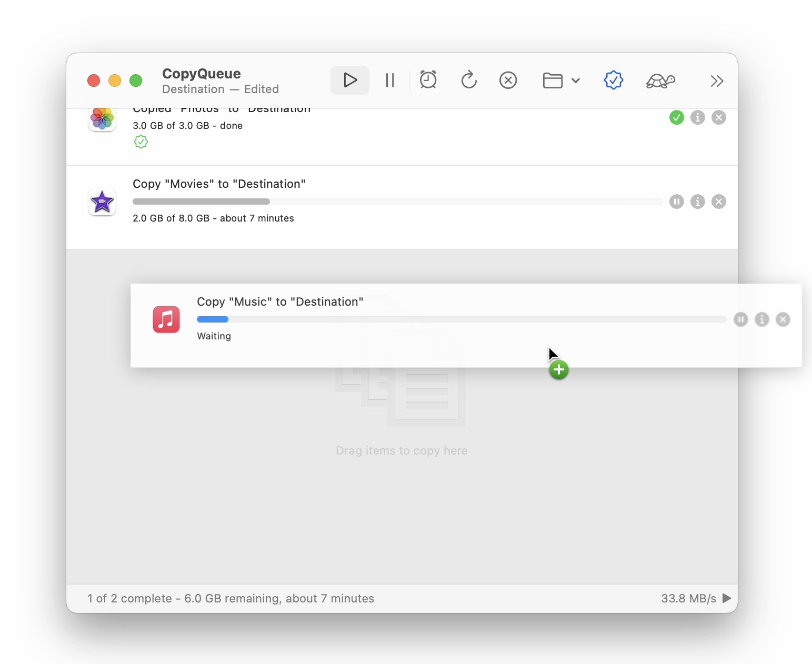Viewport: 812px width, 664px height.
Task: Expand the folder dropdown chevron
Action: [x=576, y=81]
